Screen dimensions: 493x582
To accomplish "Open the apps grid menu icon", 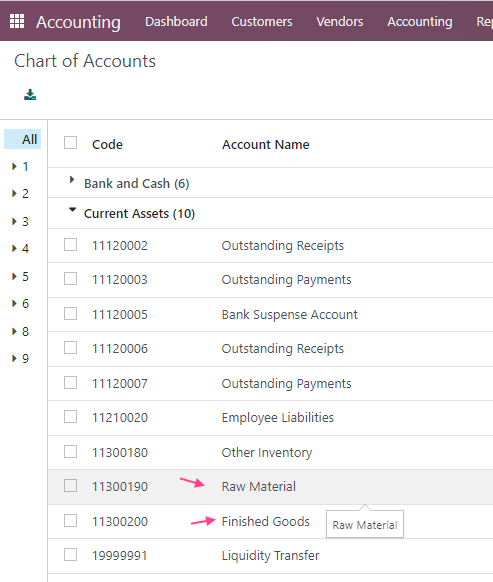I will click(x=17, y=21).
